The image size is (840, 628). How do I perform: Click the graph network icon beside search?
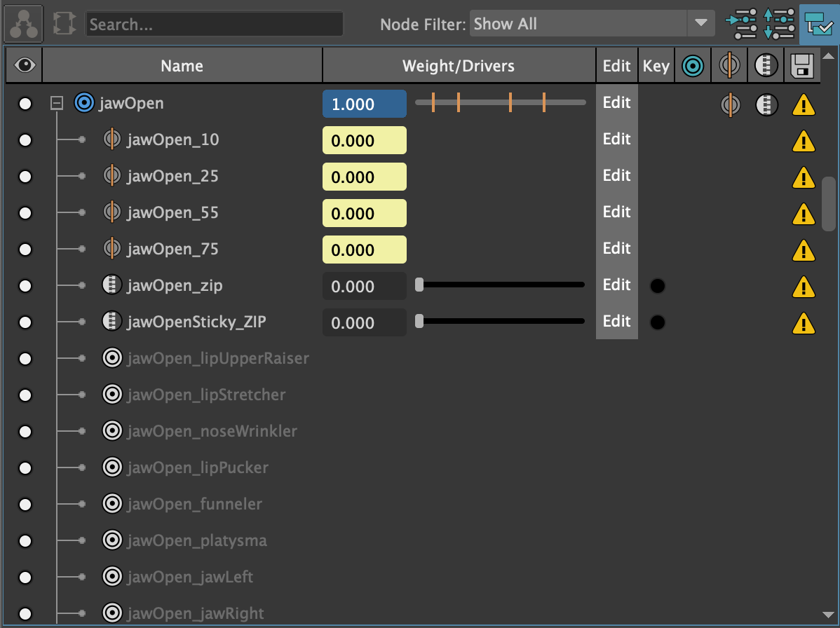(24, 24)
